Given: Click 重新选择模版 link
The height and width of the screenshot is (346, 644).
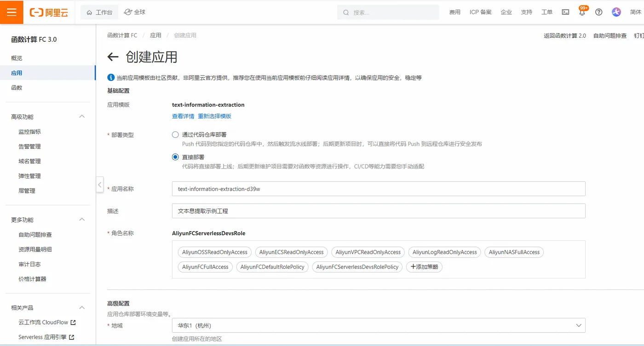Looking at the screenshot, I should click(214, 116).
